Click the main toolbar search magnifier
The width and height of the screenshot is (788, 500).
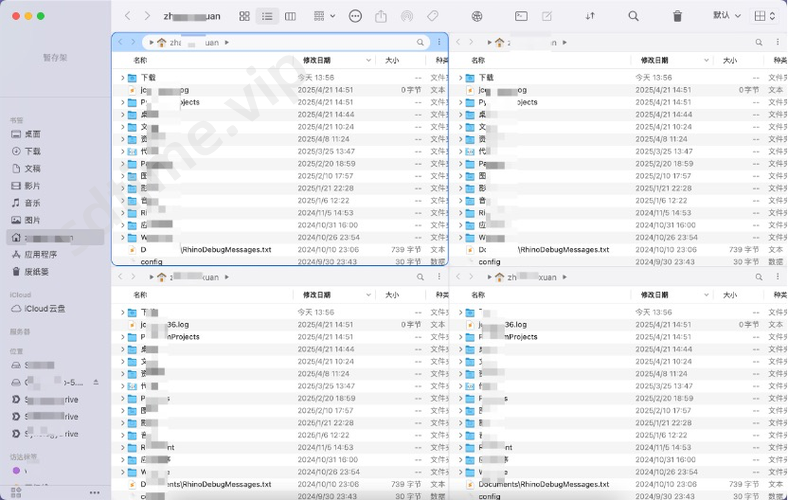tap(633, 17)
